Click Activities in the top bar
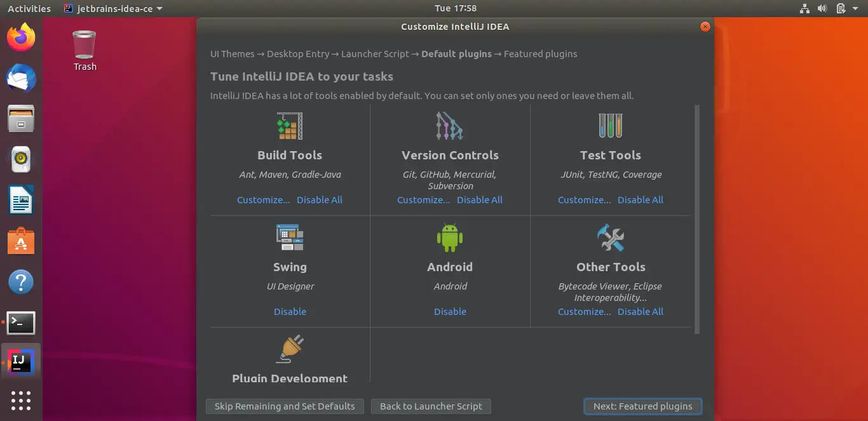This screenshot has height=421, width=868. 29,8
